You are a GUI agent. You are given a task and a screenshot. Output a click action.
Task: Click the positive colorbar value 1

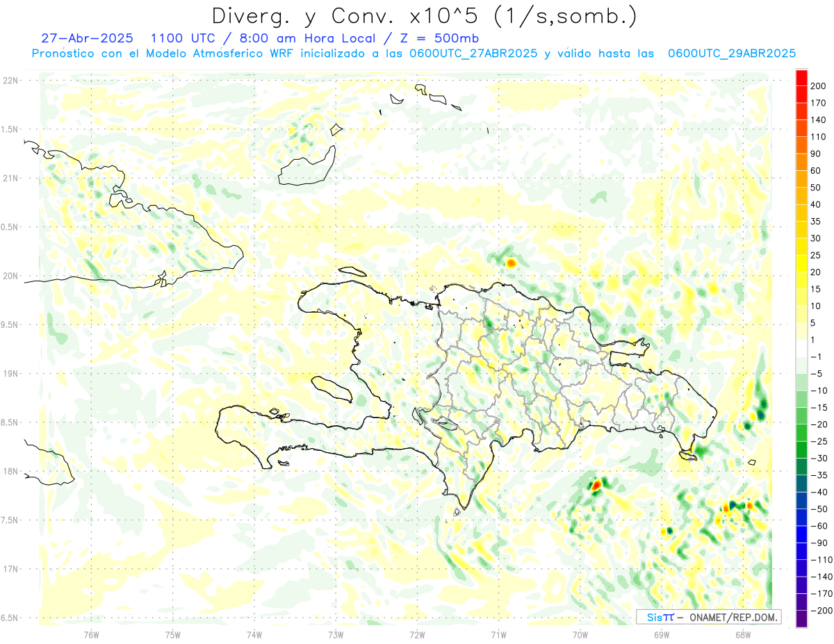tap(813, 340)
